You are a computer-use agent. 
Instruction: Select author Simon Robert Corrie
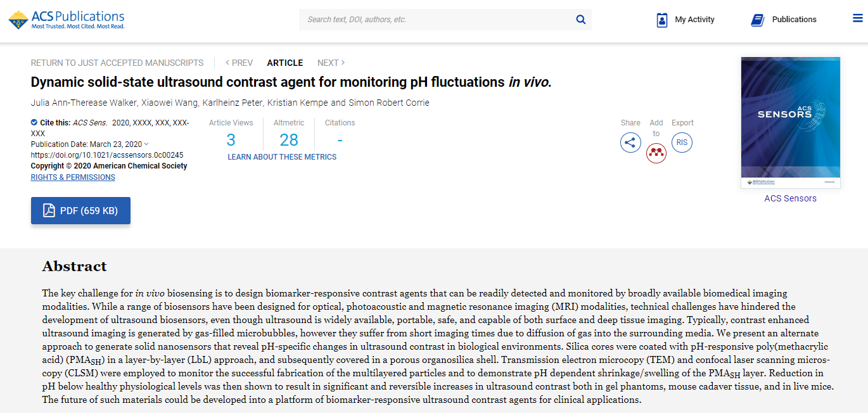[389, 103]
